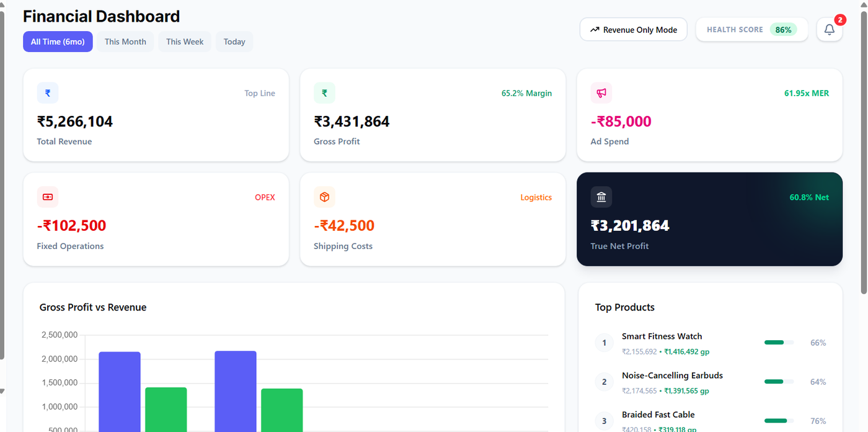Click the 65.2% Margin label

pyautogui.click(x=526, y=93)
